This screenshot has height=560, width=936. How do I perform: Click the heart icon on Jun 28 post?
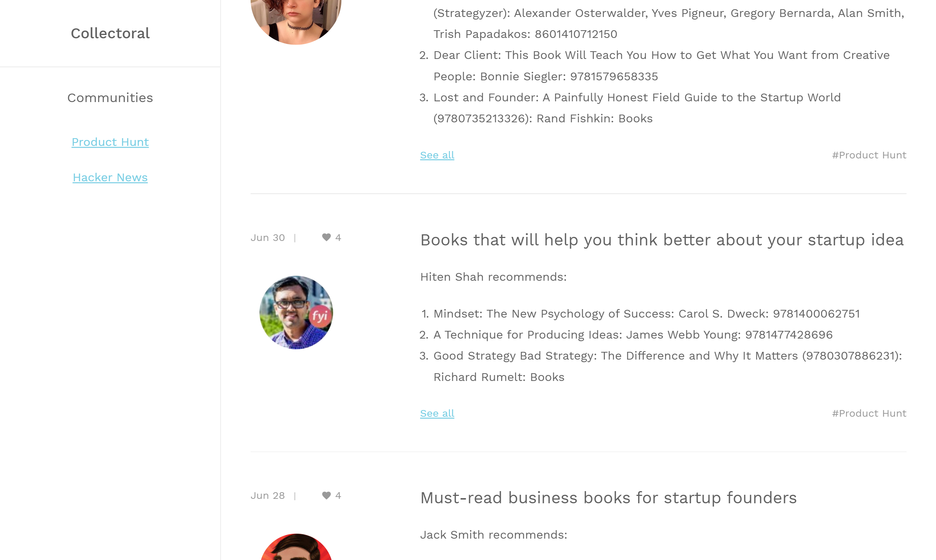tap(326, 496)
